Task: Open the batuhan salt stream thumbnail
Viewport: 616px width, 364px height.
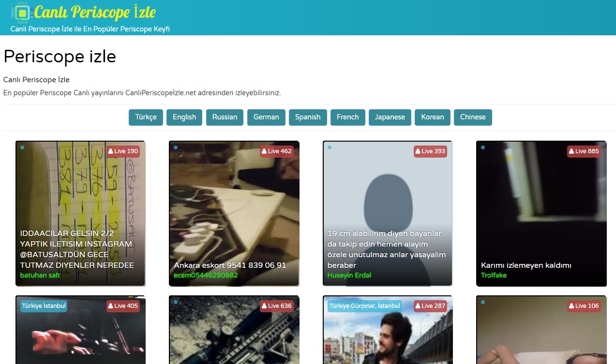Action: [x=80, y=213]
